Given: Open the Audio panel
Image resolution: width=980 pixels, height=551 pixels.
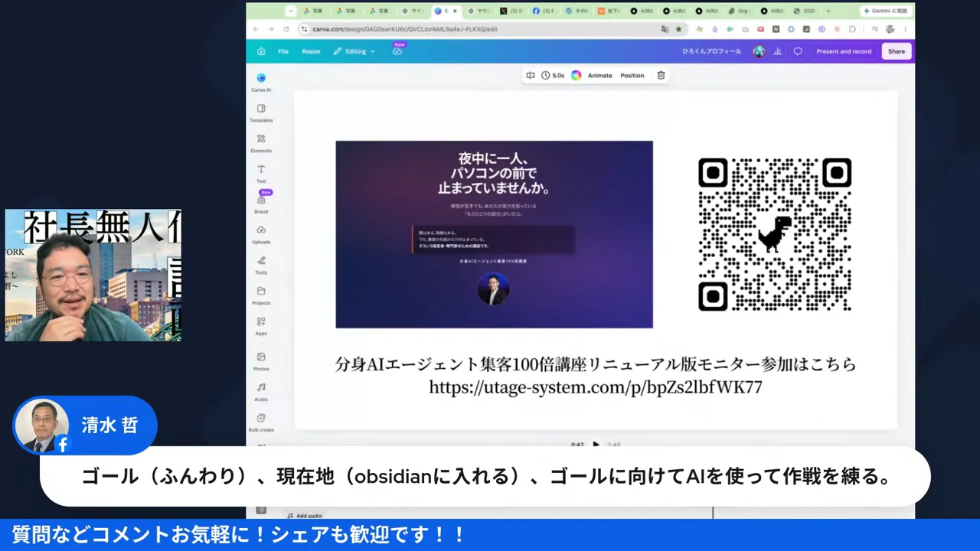Looking at the screenshot, I should [261, 392].
